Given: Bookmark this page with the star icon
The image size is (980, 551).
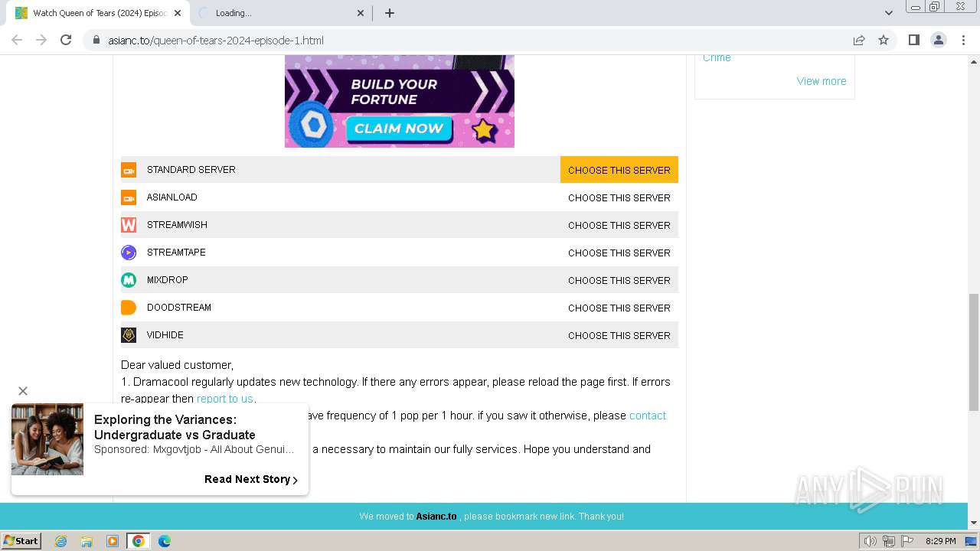Looking at the screenshot, I should click(x=884, y=40).
